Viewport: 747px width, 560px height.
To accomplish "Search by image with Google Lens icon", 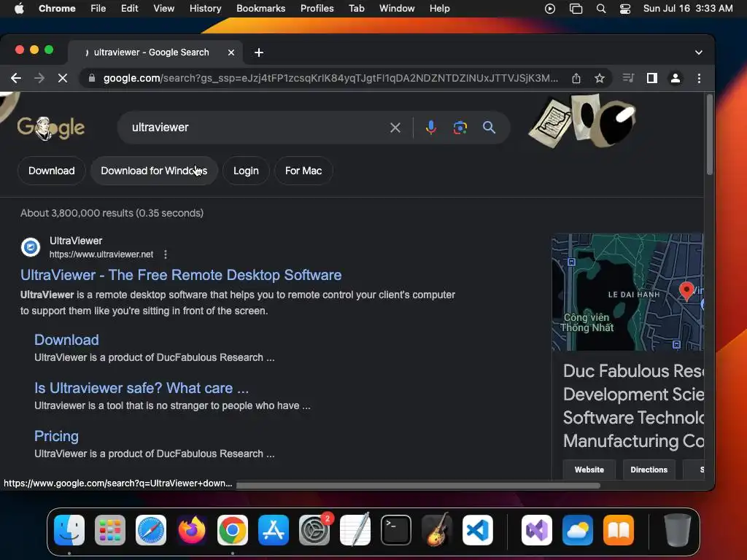I will click(460, 128).
